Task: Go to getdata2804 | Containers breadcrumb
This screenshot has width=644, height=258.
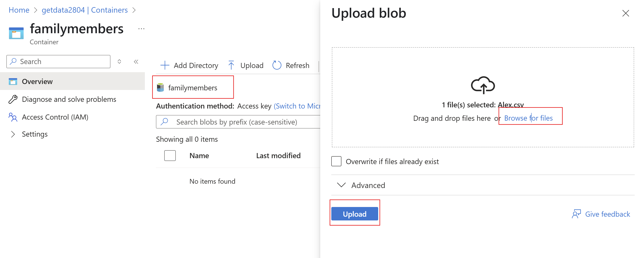Action: [x=85, y=10]
